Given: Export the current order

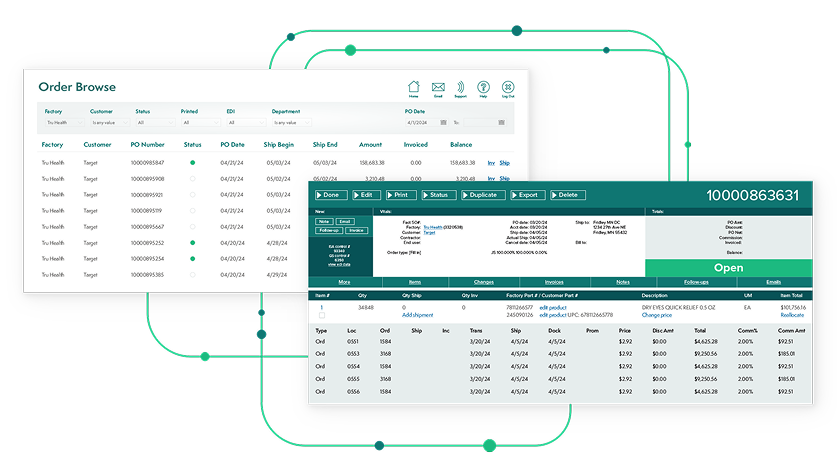Looking at the screenshot, I should click(528, 195).
